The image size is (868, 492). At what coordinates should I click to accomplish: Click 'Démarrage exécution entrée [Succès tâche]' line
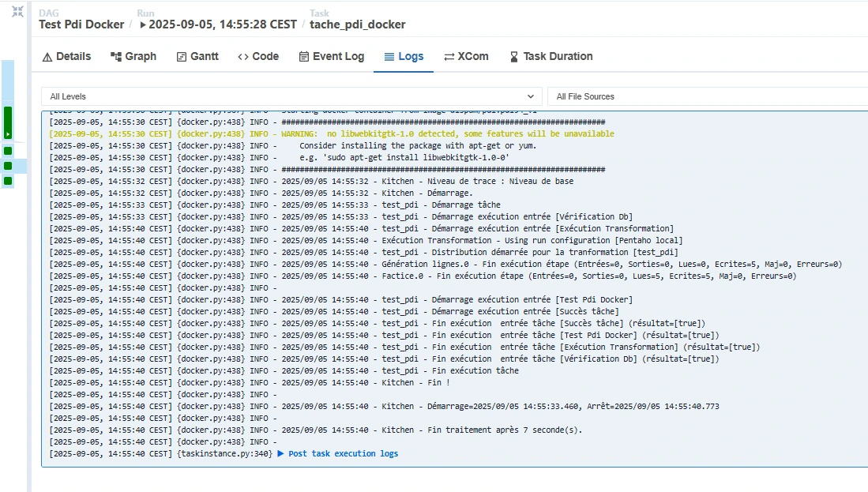point(334,312)
